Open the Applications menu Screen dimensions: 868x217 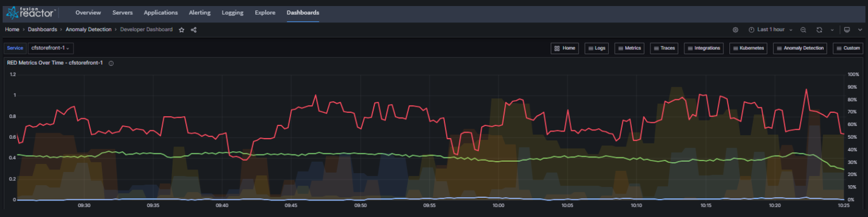point(161,13)
